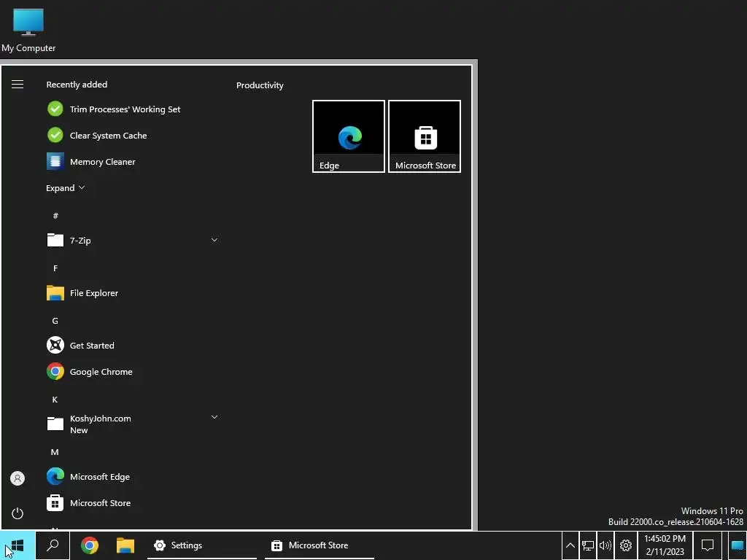Launch Google Chrome from app list
The height and width of the screenshot is (560, 747).
point(133,372)
